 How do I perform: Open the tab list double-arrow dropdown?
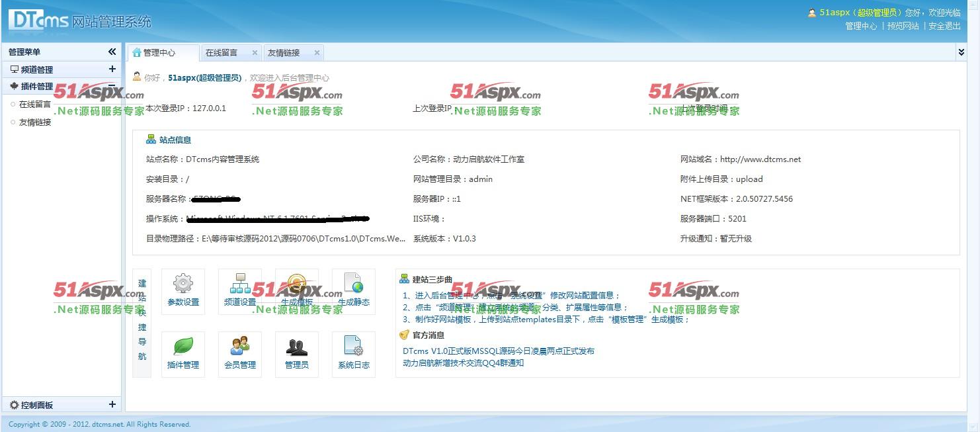961,52
